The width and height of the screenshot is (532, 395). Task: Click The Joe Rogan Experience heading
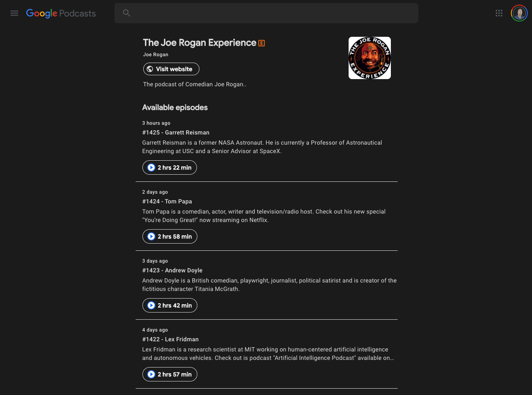[199, 43]
